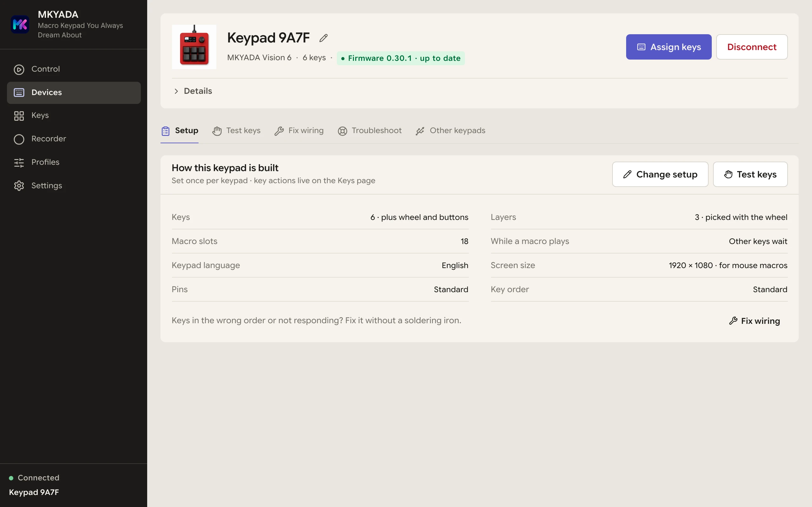
Task: Click the Assign keys button
Action: click(x=668, y=47)
